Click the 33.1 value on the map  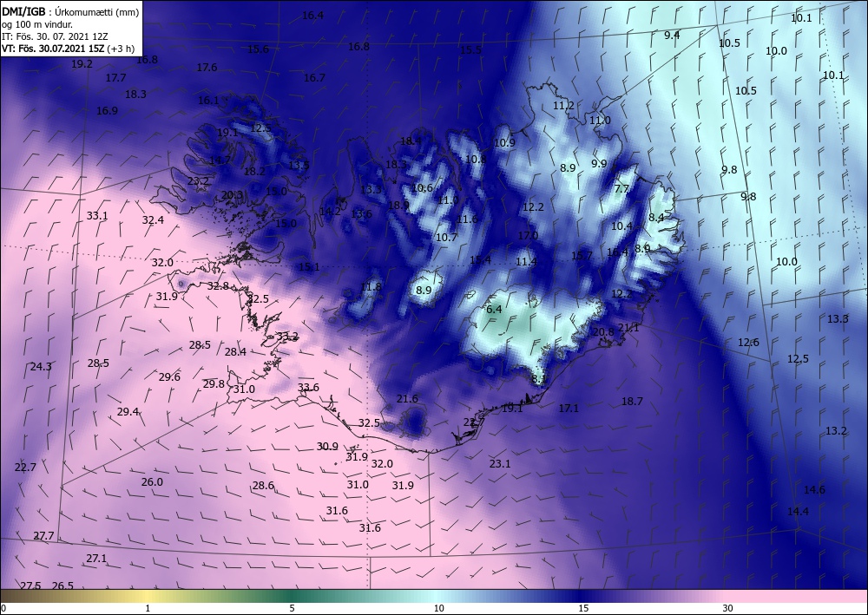(97, 216)
